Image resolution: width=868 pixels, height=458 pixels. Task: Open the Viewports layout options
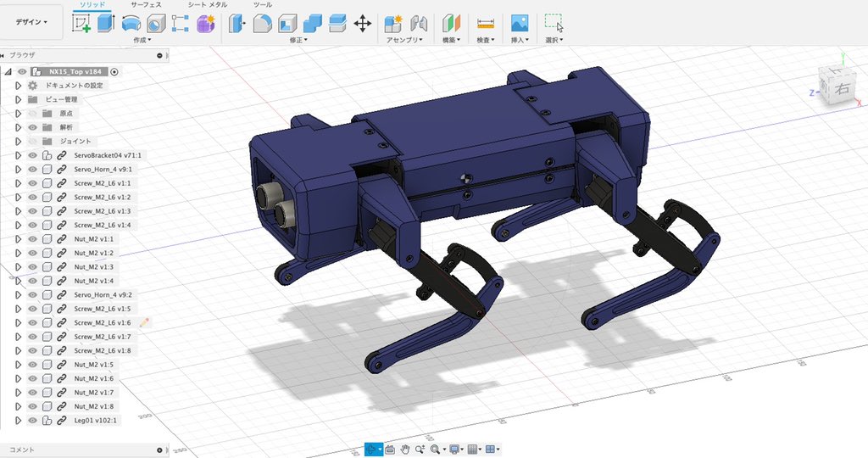pyautogui.click(x=491, y=450)
